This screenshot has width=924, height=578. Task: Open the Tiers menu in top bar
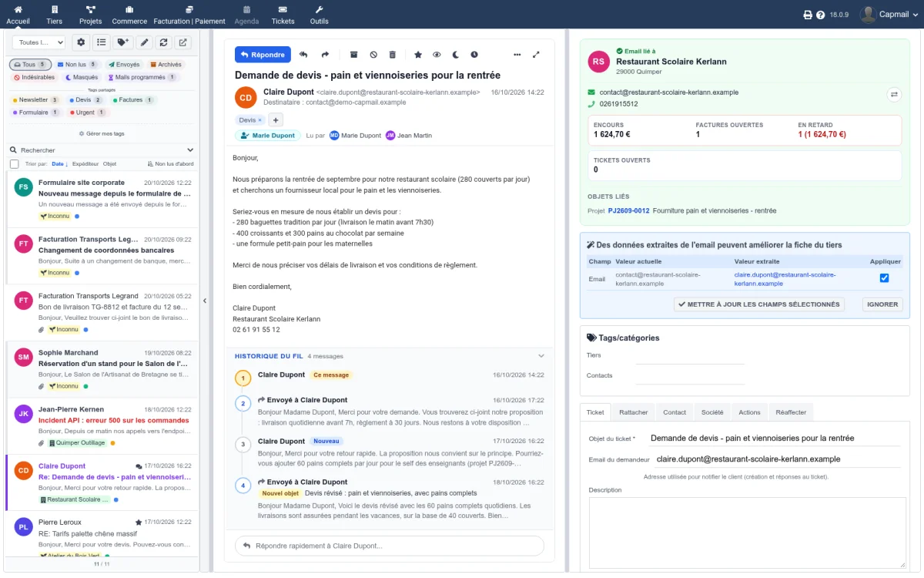(x=54, y=15)
